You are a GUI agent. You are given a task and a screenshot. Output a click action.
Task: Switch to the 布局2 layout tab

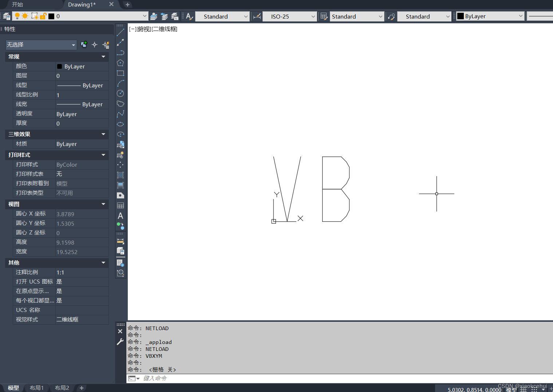coord(62,388)
